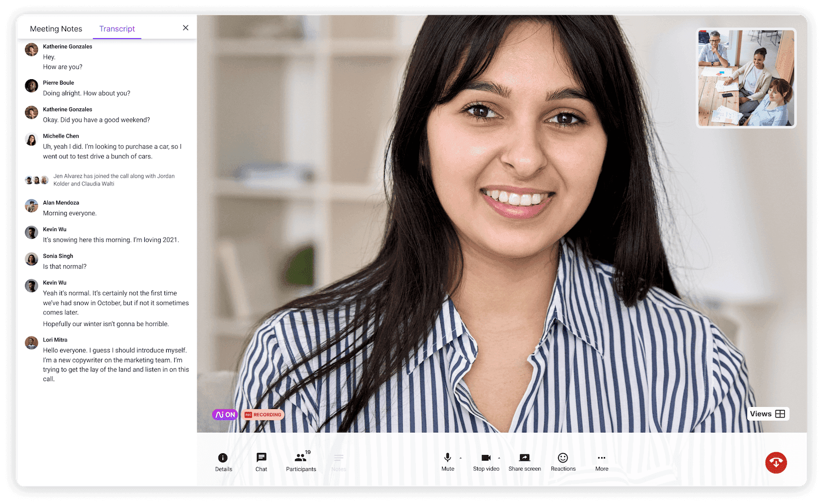Show the Participants list
823x504 pixels.
click(301, 461)
